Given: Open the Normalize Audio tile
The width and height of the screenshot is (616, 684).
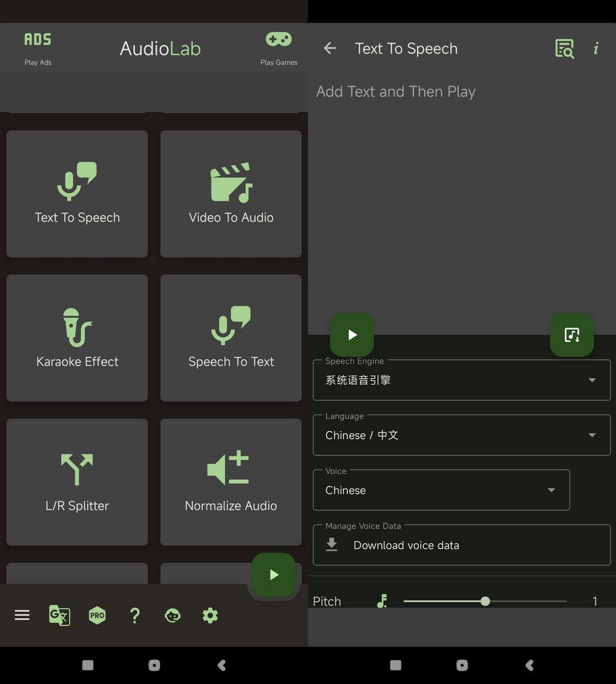Looking at the screenshot, I should click(x=231, y=482).
